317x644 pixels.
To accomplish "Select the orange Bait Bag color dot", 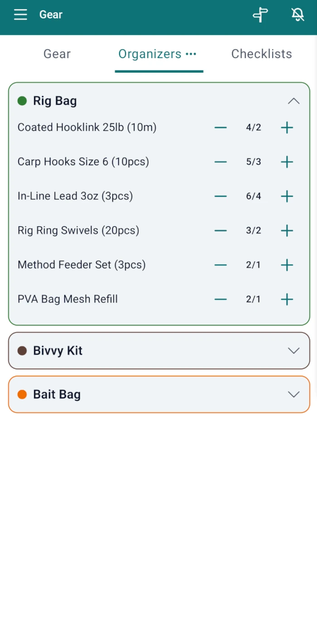I will 22,395.
